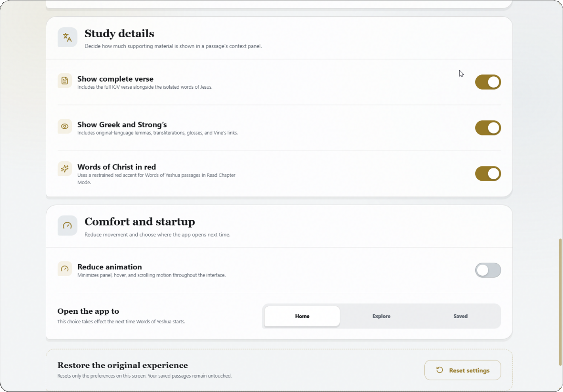
Task: Click the eye icon for Show Greek and Strong's
Action: coord(65,126)
